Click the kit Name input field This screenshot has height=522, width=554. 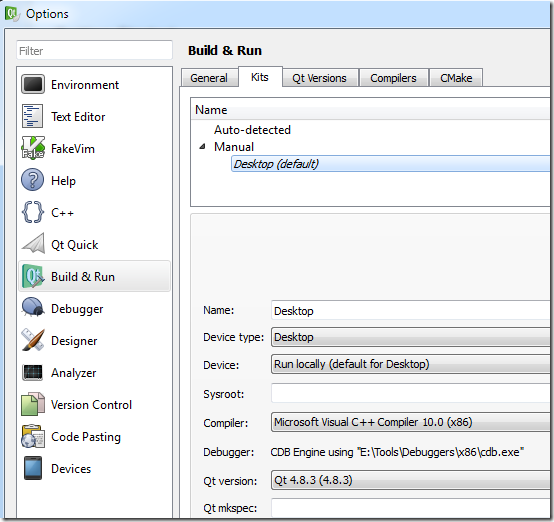410,311
